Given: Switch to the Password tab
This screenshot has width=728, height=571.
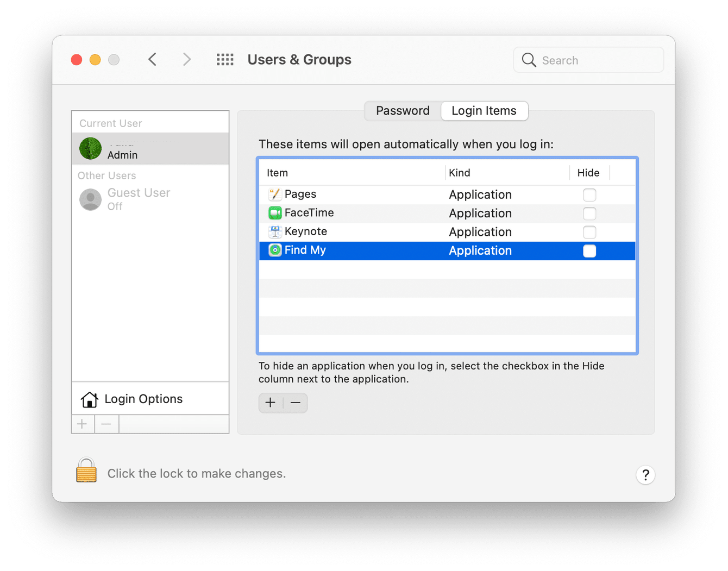Looking at the screenshot, I should tap(403, 111).
